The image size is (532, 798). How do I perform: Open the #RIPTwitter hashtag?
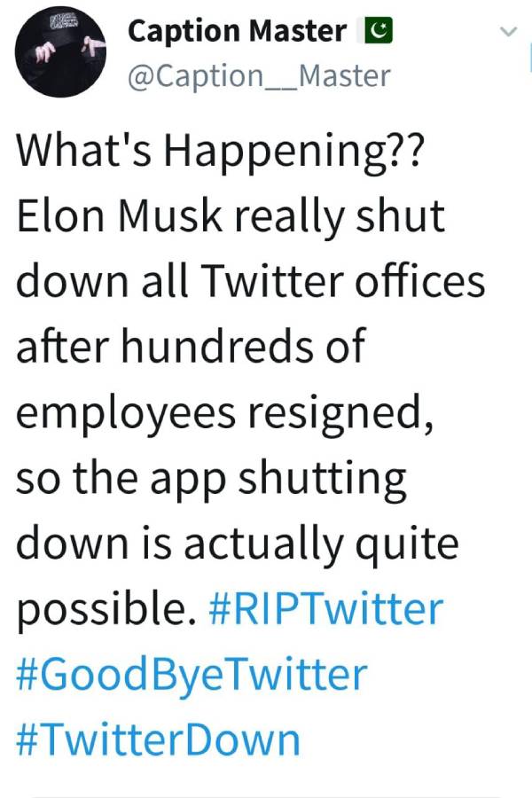pyautogui.click(x=326, y=609)
